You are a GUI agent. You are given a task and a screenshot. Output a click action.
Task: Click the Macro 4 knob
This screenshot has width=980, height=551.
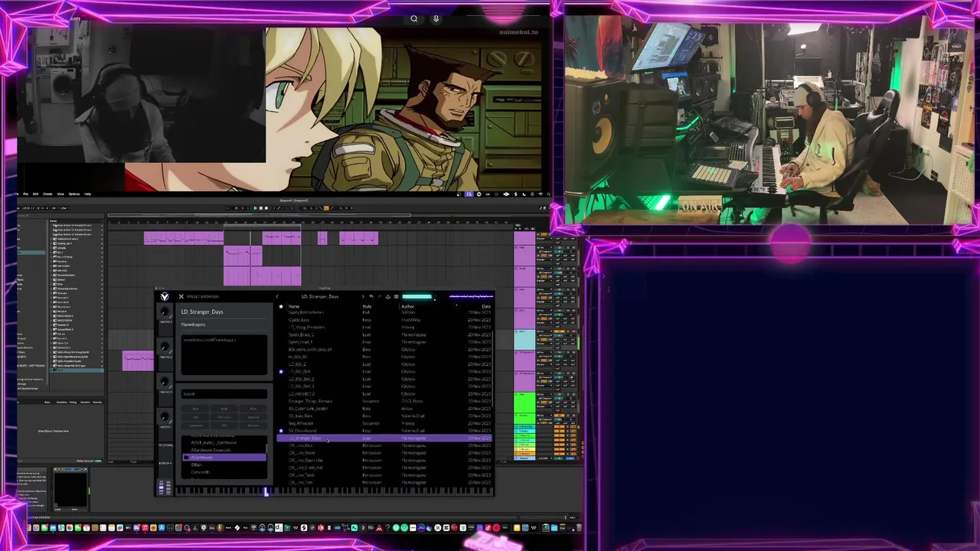click(x=165, y=417)
